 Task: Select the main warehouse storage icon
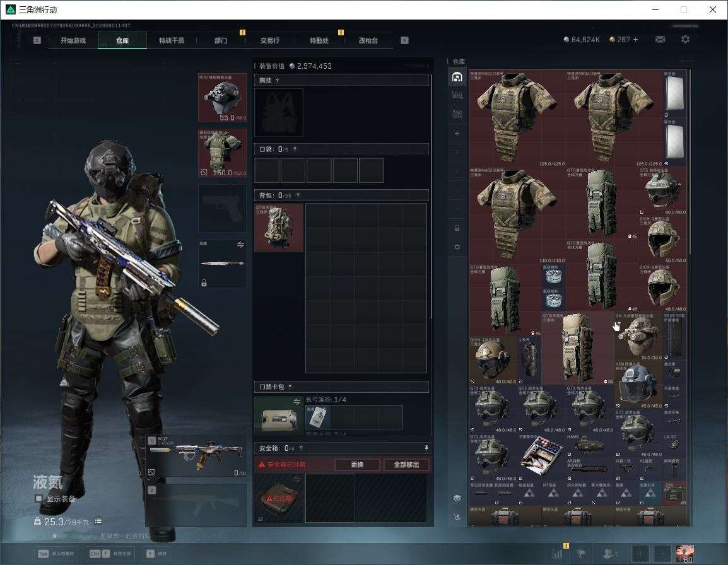tap(457, 77)
